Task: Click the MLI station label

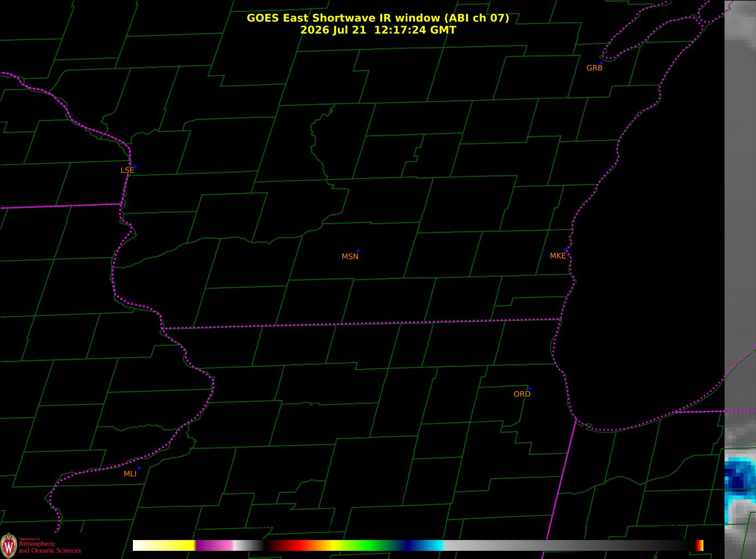Action: 130,474
